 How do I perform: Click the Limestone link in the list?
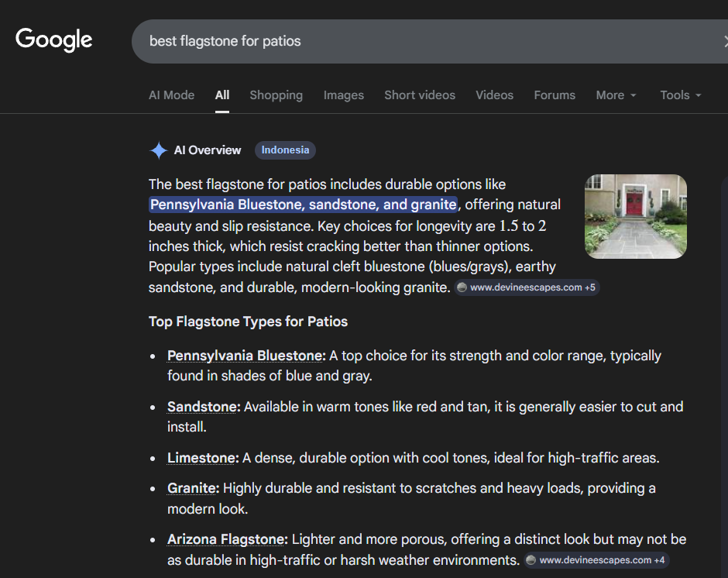tap(202, 458)
